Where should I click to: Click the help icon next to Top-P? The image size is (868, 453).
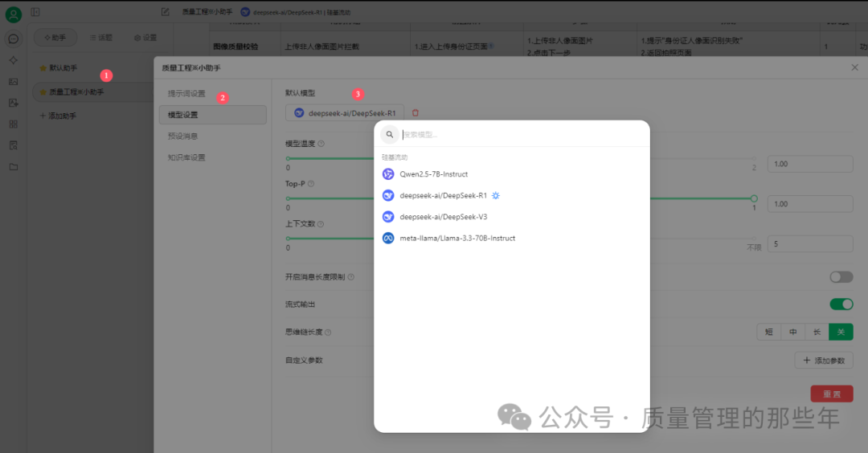(311, 184)
